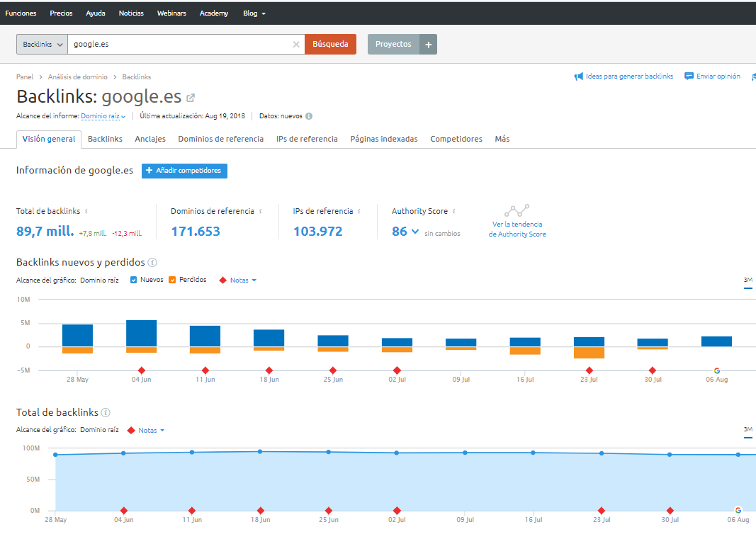756x539 pixels.
Task: Open Notas dropdown in new and lost chart
Action: point(243,280)
